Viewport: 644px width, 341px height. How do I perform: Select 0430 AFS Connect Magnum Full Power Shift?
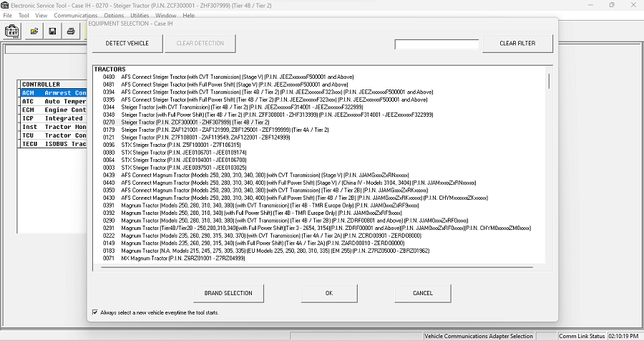(296, 198)
